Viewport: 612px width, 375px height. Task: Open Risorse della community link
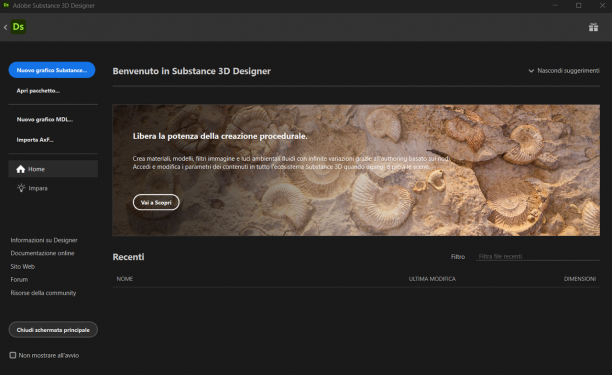pyautogui.click(x=43, y=293)
